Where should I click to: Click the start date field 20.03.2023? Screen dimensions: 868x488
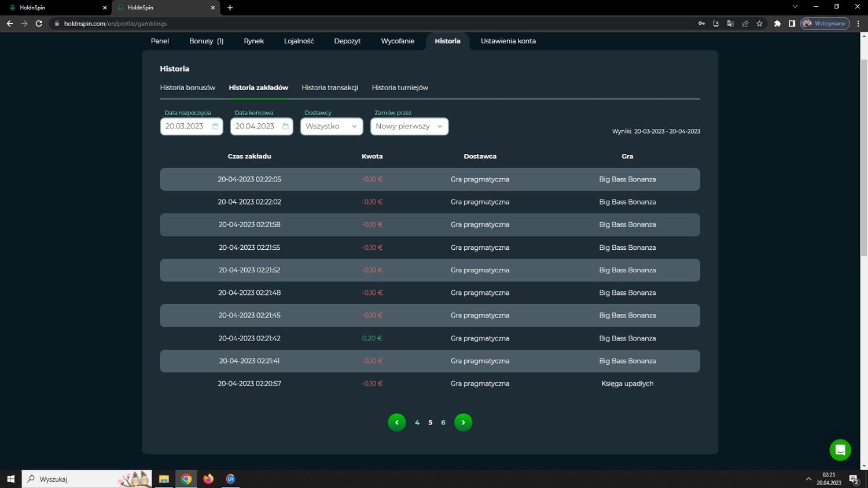pyautogui.click(x=192, y=126)
